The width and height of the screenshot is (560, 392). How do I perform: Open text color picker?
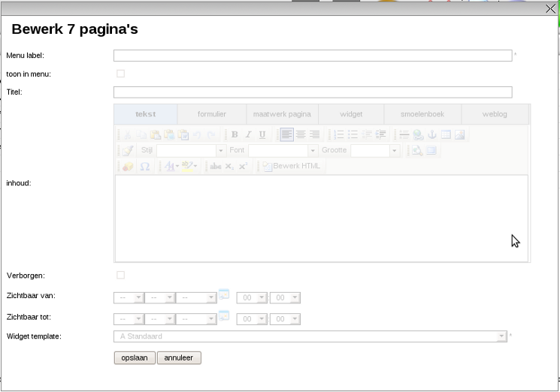click(x=171, y=166)
